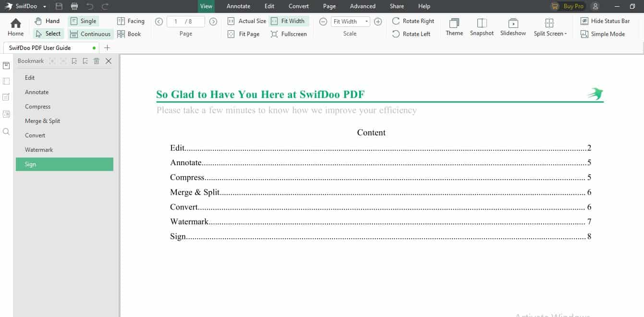Set zoom to Actual Size
The height and width of the screenshot is (317, 644).
click(246, 21)
